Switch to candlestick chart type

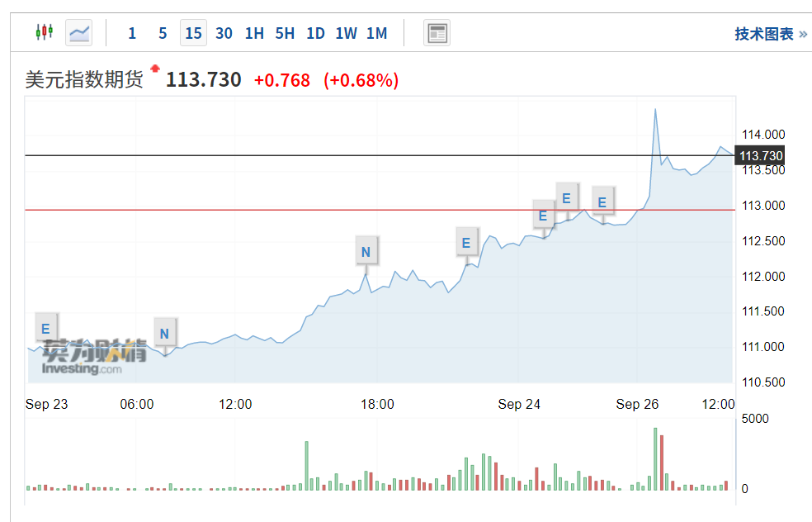[44, 33]
